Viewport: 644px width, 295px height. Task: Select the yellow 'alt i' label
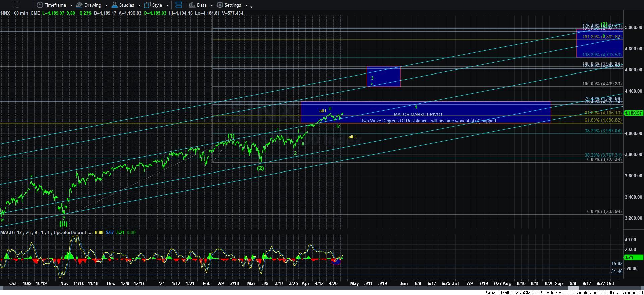(x=323, y=111)
